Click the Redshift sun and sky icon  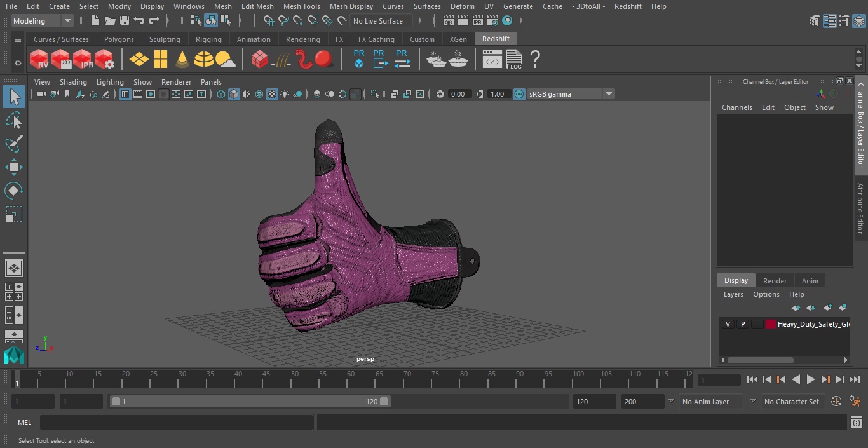(x=225, y=60)
